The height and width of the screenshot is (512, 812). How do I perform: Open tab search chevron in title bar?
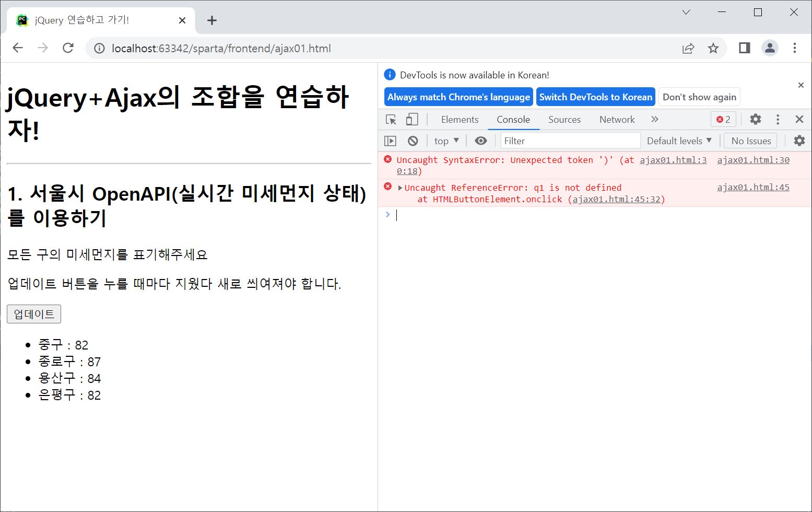[686, 12]
